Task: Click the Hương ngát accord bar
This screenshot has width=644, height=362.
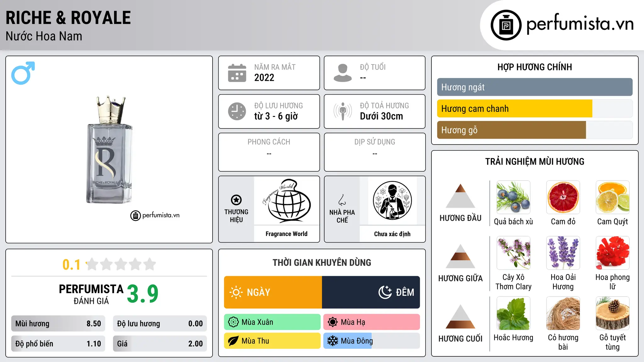Action: (535, 87)
